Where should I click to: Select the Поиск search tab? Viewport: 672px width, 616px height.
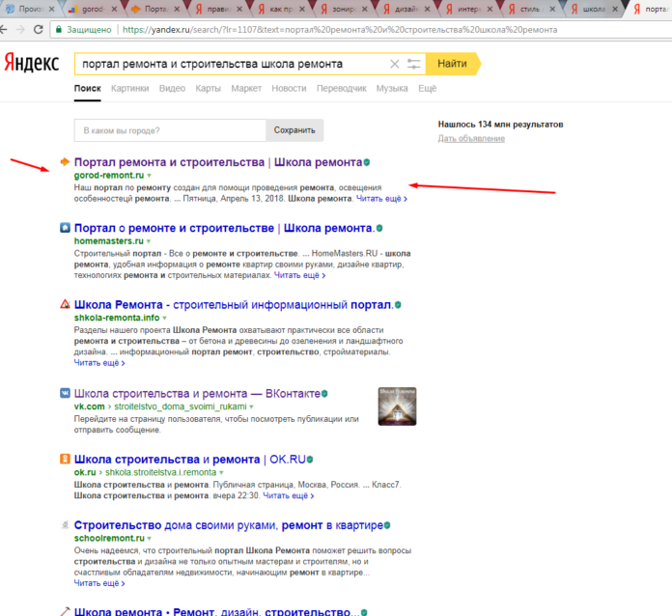88,88
